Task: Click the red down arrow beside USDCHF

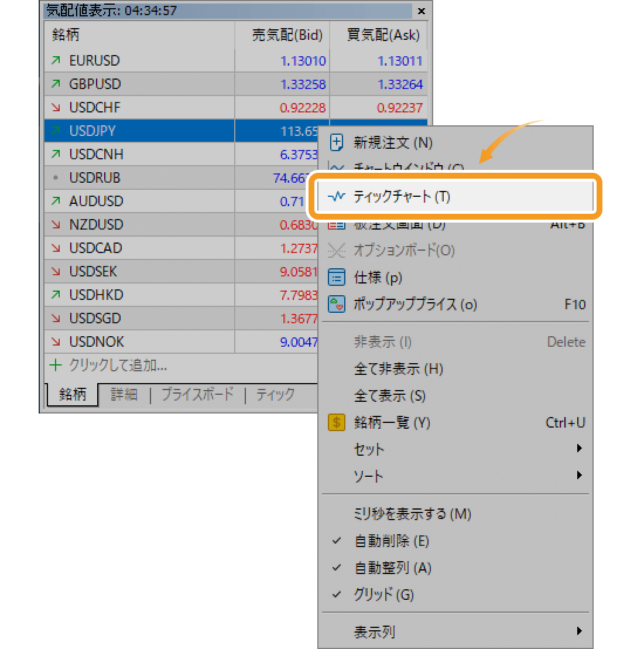Action: (56, 108)
